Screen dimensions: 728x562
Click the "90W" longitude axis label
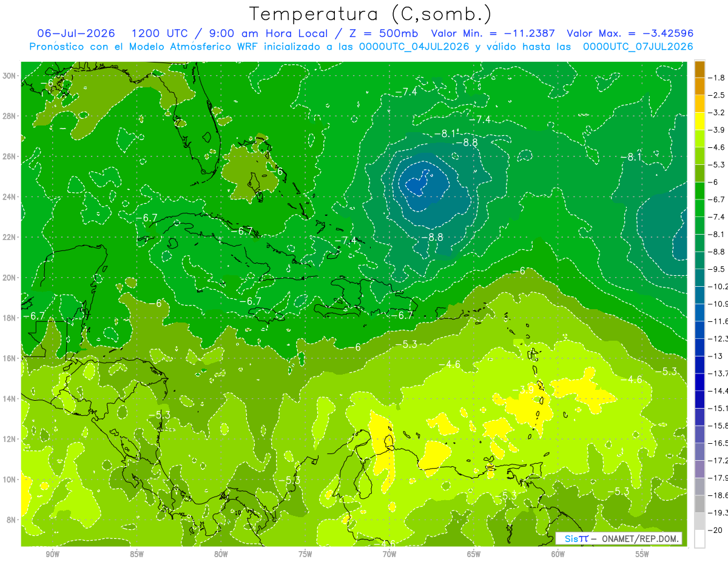52,555
